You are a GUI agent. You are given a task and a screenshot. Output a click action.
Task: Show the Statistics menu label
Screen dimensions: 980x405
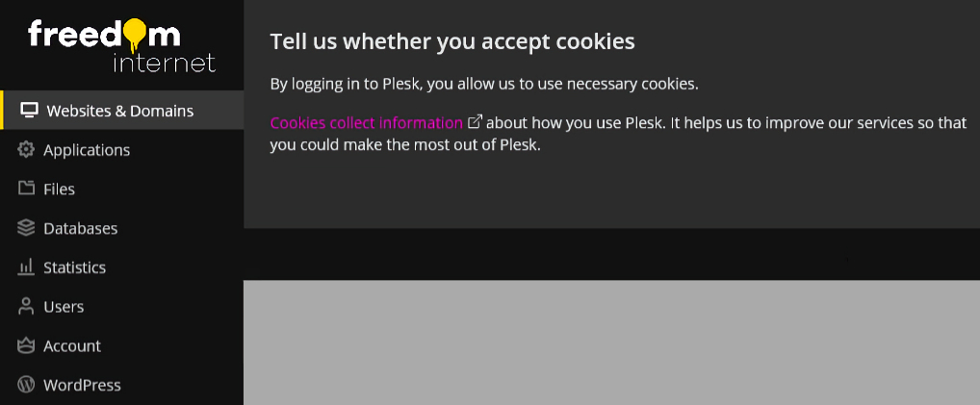(x=74, y=267)
